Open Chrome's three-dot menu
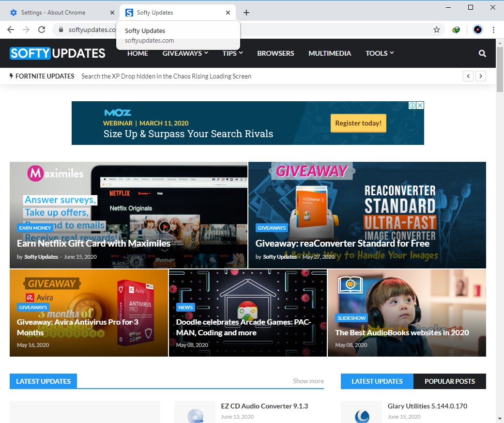Screen dimensions: 504x423 (x=493, y=30)
